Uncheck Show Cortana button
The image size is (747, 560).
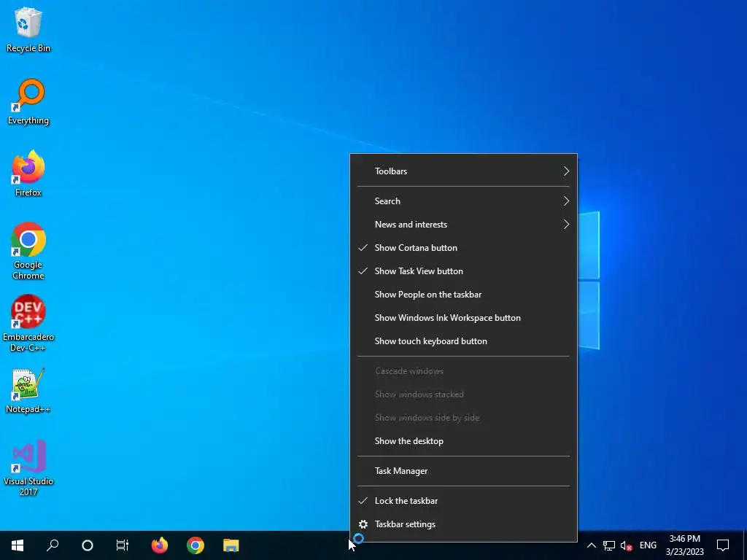coord(463,248)
